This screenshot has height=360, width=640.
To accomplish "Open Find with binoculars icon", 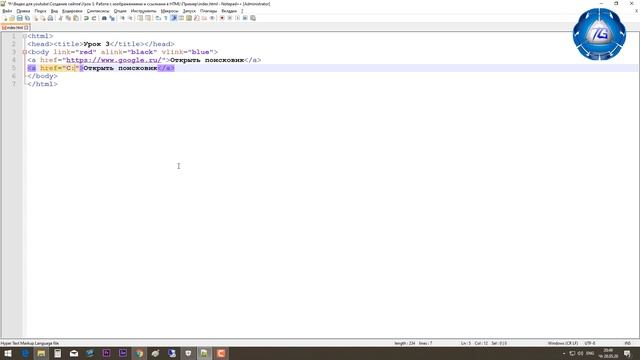I will click(104, 18).
